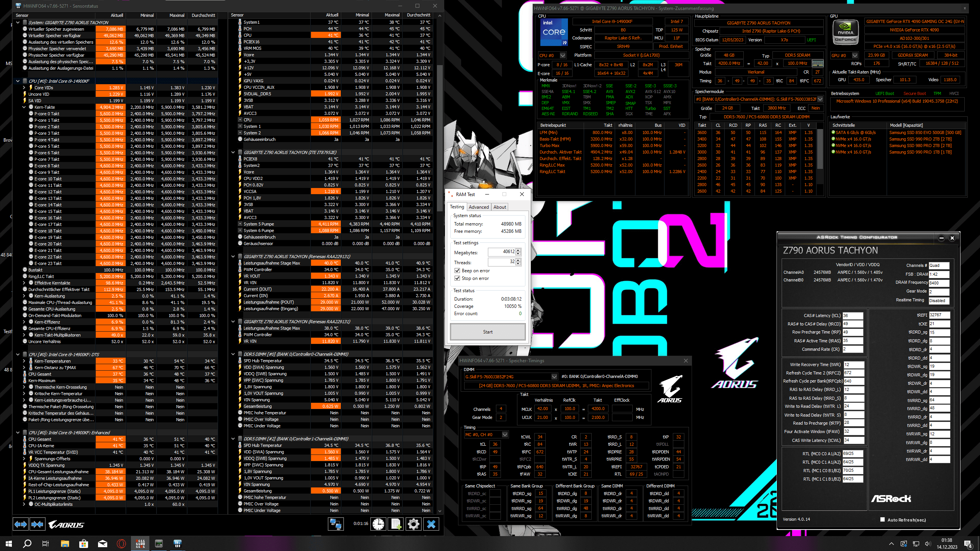Collapse the DDR5 DIMM [#0] sensor group
The height and width of the screenshot is (551, 980).
[233, 354]
